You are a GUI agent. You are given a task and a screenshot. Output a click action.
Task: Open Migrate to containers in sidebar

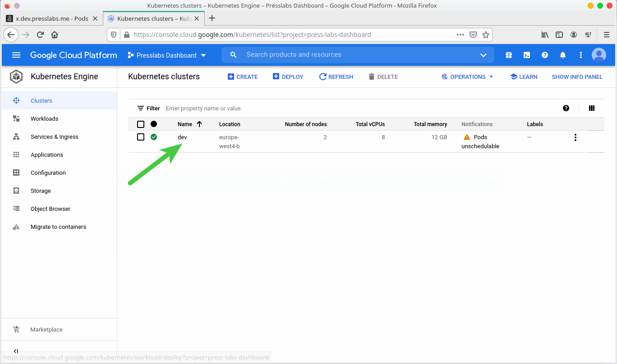pyautogui.click(x=59, y=227)
